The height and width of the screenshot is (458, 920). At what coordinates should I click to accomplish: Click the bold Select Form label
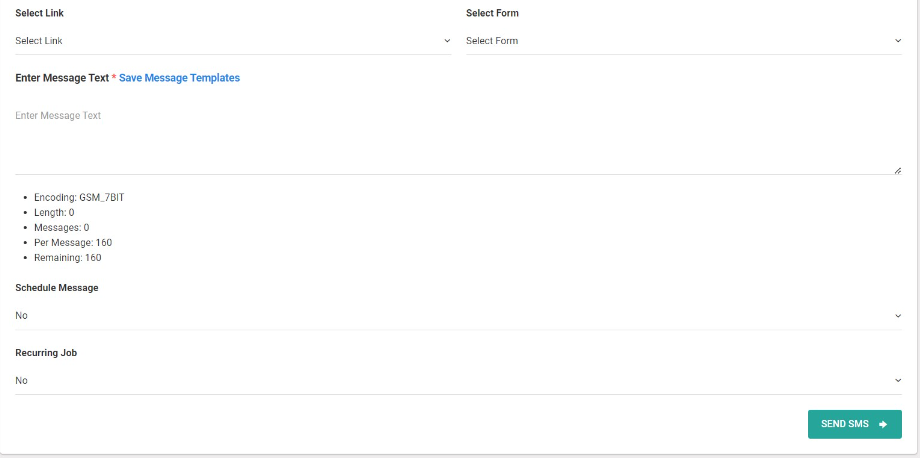(x=492, y=13)
